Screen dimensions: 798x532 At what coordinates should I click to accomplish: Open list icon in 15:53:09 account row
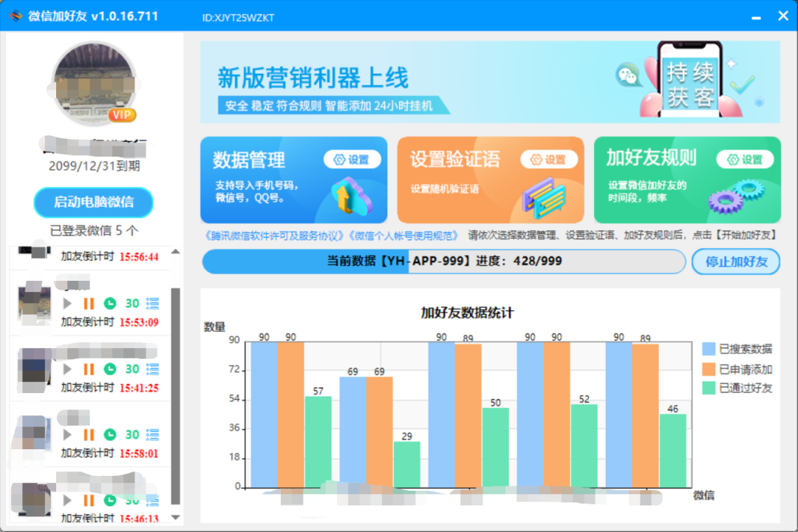click(153, 304)
